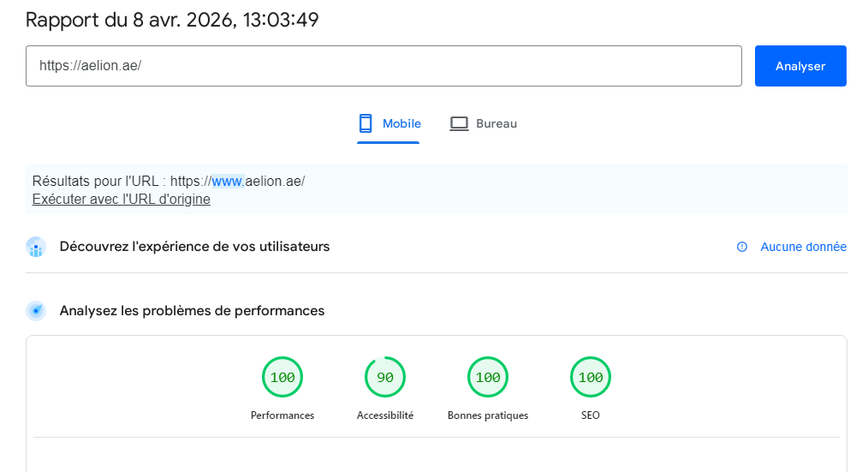Screen dimensions: 868x472
Task: Click the Analyser button
Action: 800,66
